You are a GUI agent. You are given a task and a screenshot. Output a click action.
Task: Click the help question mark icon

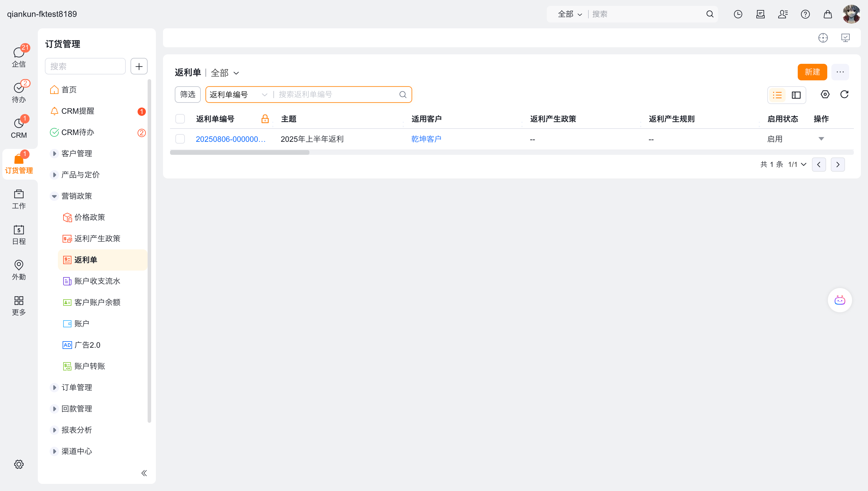pyautogui.click(x=805, y=14)
